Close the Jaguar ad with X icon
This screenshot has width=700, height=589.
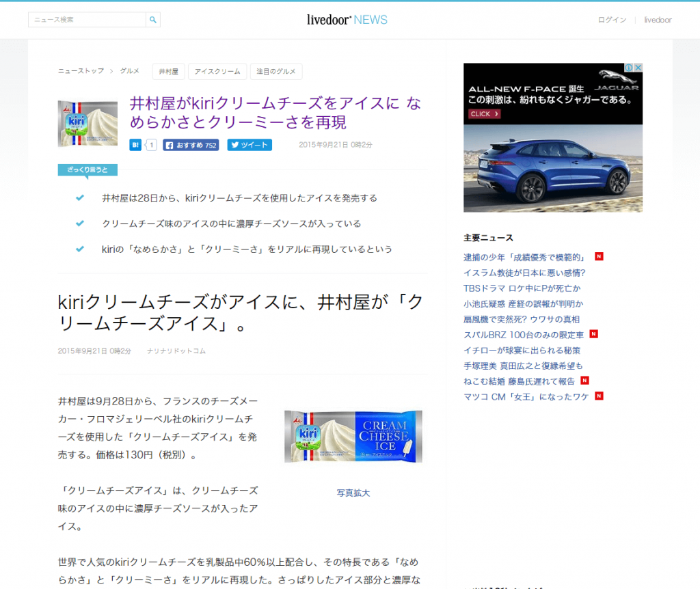638,68
